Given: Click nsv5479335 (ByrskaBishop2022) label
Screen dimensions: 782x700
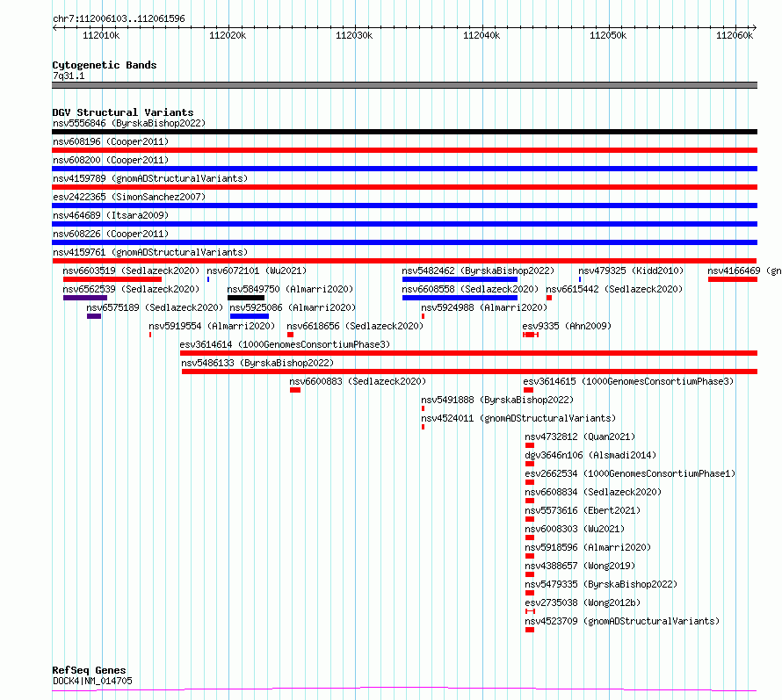Looking at the screenshot, I should (601, 584).
